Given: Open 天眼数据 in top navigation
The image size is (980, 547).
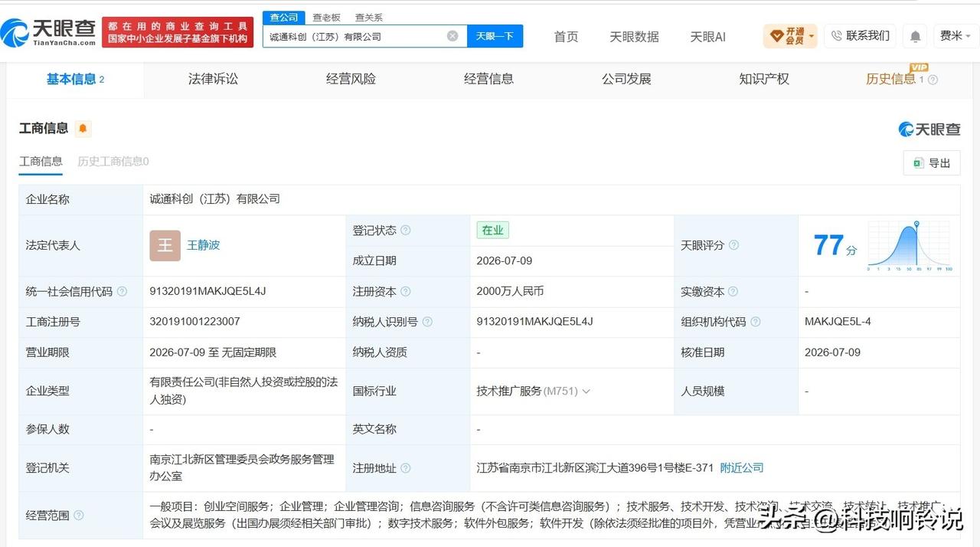Looking at the screenshot, I should pos(634,37).
